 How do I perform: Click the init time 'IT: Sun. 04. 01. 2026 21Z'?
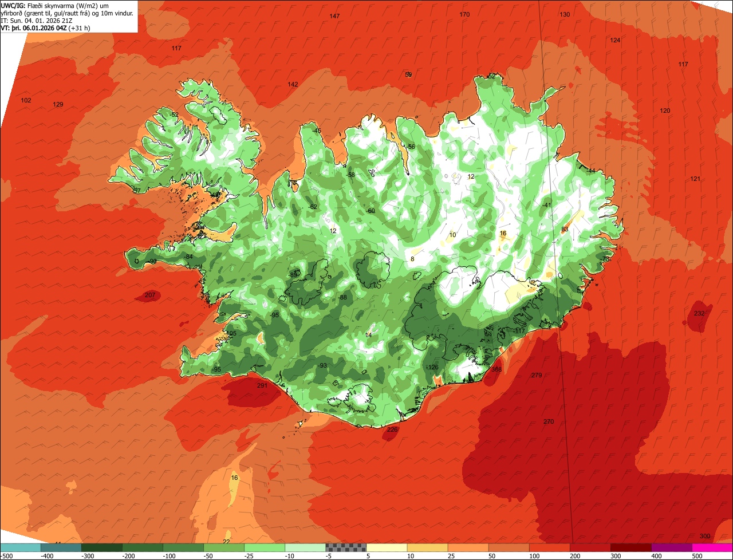pyautogui.click(x=37, y=20)
